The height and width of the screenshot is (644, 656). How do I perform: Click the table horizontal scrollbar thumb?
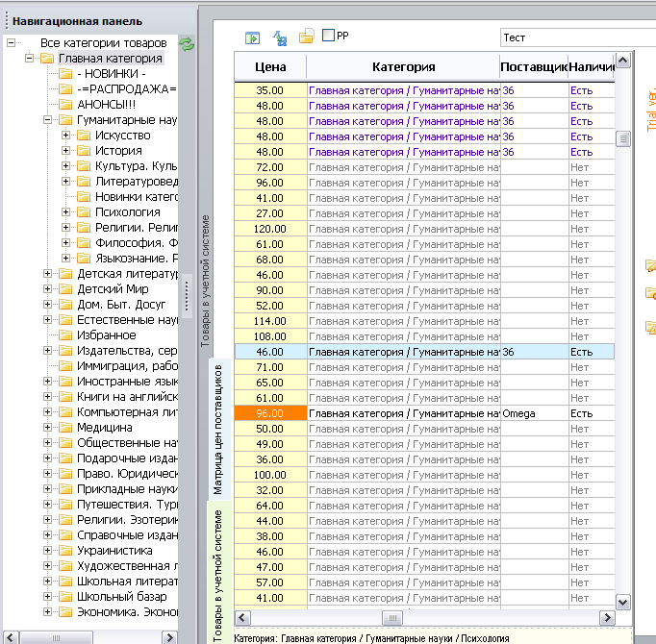[392, 618]
